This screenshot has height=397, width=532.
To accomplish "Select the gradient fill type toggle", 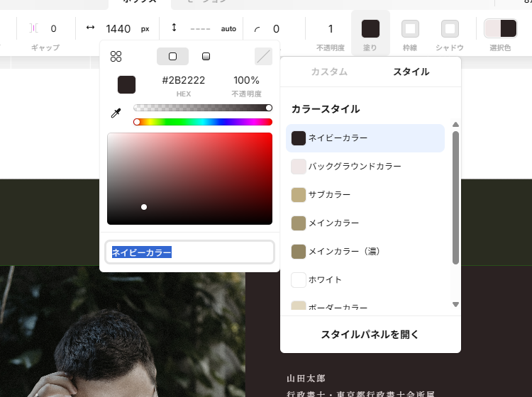I will 206,57.
